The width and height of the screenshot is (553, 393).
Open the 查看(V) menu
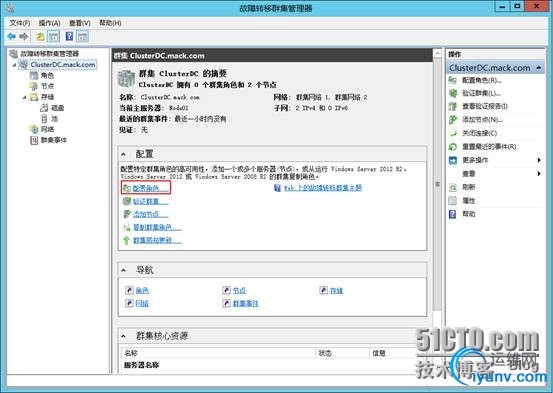click(x=80, y=23)
